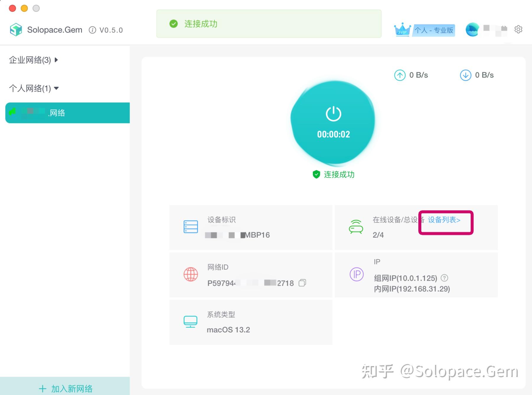Click the 2/4 online device count
532x395 pixels.
pyautogui.click(x=378, y=235)
